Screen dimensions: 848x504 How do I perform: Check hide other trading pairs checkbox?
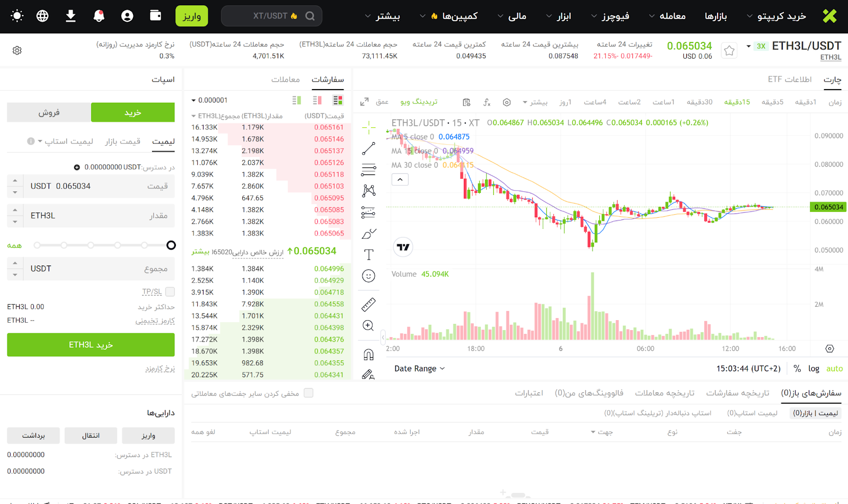[x=308, y=393]
